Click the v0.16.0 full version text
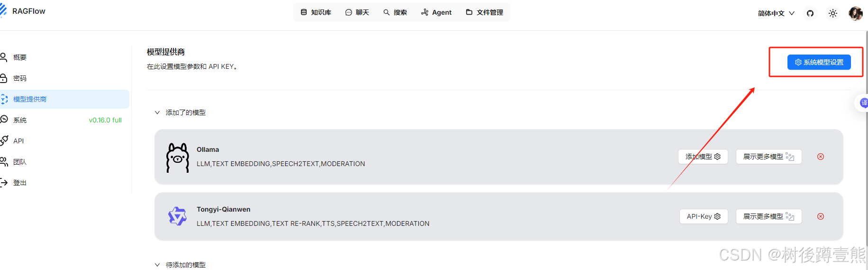This screenshot has width=868, height=270. pyautogui.click(x=105, y=120)
